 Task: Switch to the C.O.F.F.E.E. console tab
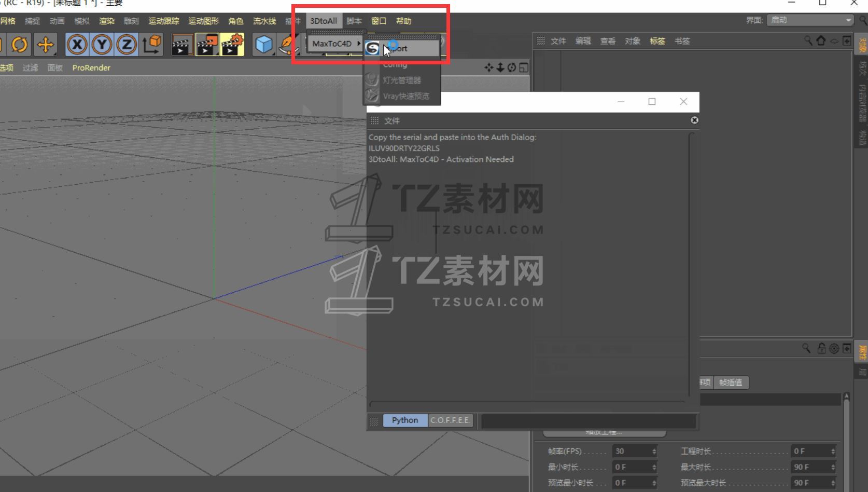coord(450,420)
